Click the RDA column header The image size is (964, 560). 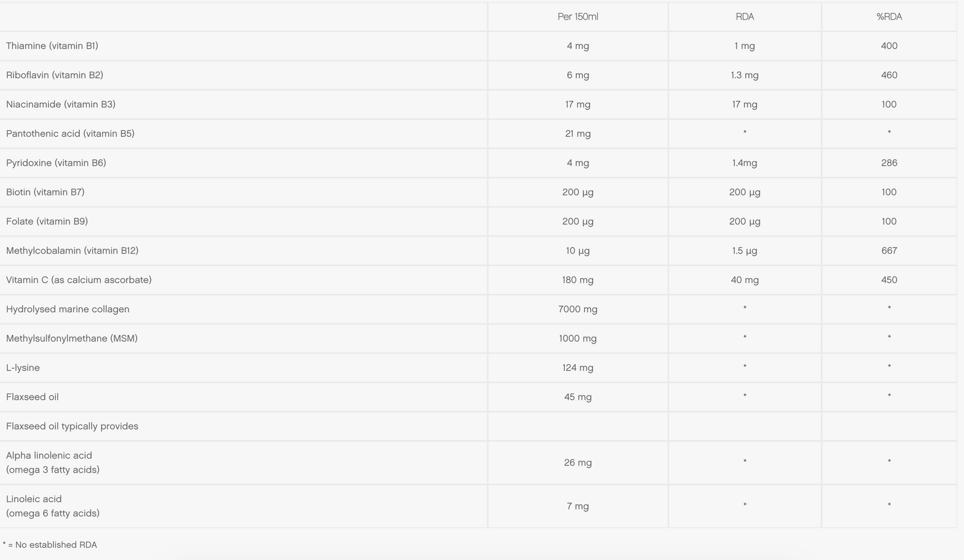(x=745, y=17)
